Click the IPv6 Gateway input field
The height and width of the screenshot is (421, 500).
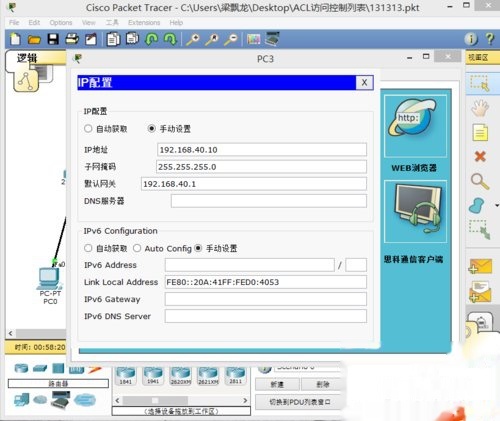coord(266,299)
